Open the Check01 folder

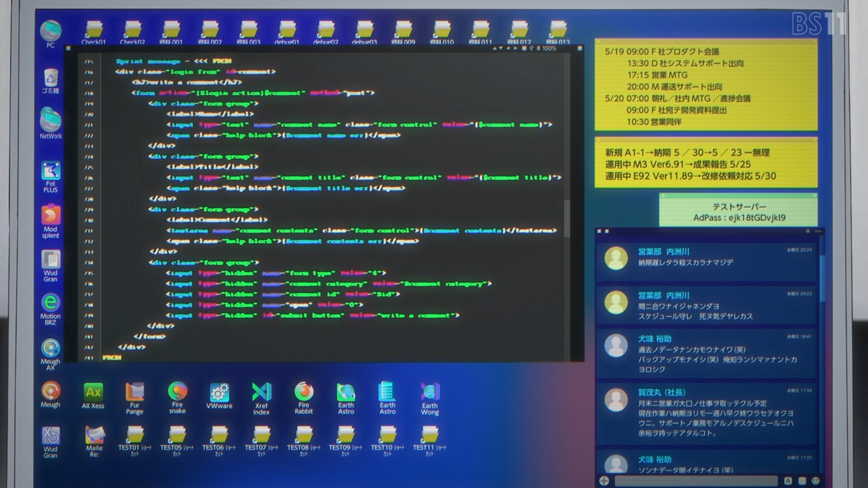pyautogui.click(x=93, y=33)
